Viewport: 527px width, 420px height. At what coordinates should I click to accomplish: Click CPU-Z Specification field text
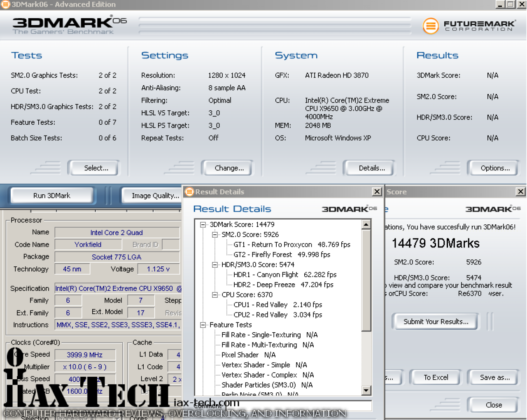(119, 289)
